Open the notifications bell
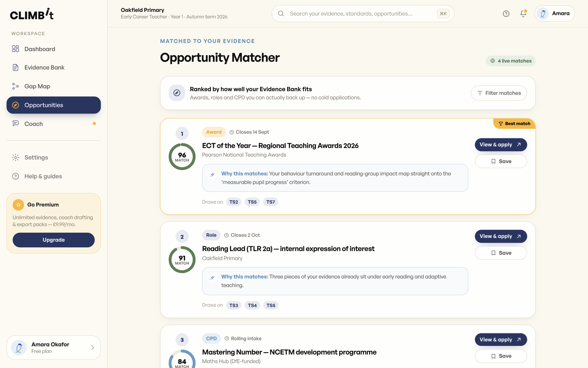The width and height of the screenshot is (588, 368). [523, 14]
